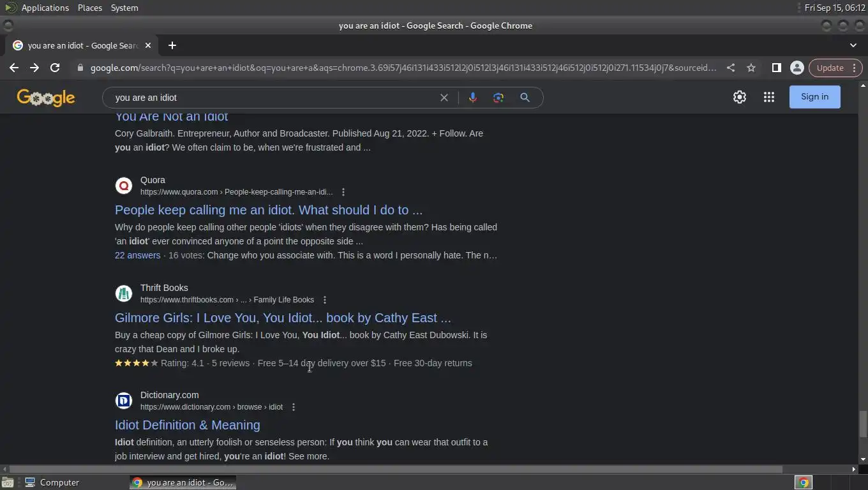The width and height of the screenshot is (868, 490).
Task: Clear the search box text
Action: [x=444, y=98]
